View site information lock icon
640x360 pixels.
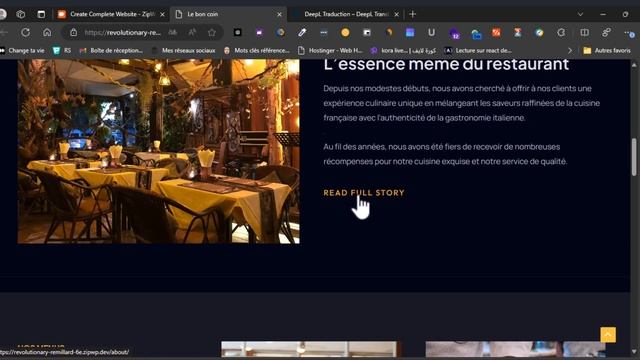[73, 33]
